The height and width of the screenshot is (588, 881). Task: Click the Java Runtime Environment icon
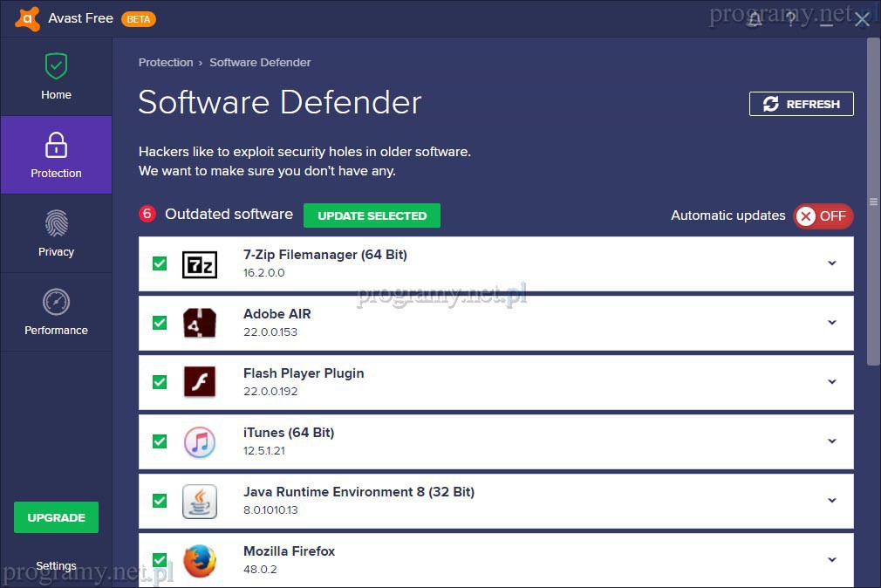(x=199, y=501)
